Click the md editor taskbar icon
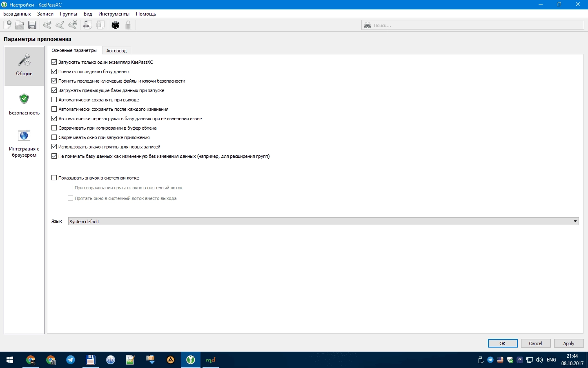 click(x=211, y=360)
